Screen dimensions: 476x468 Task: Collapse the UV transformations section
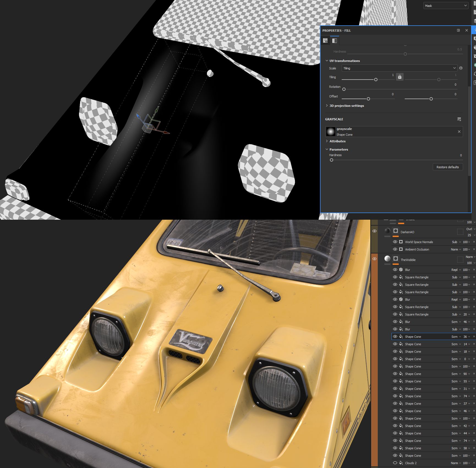coord(327,61)
